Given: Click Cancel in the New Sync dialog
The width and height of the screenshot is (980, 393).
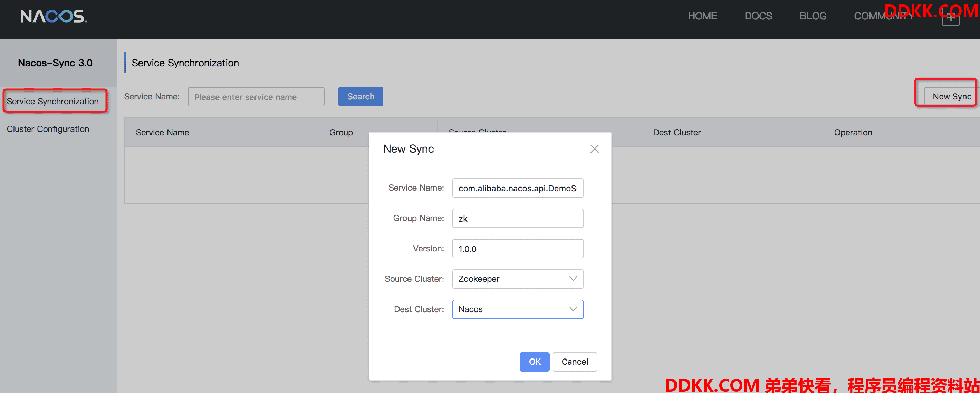Looking at the screenshot, I should point(575,362).
